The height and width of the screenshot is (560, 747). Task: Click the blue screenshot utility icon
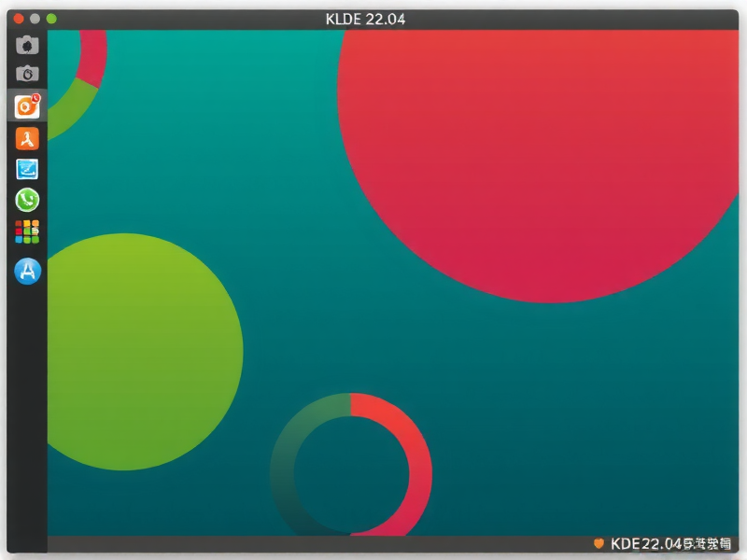[x=26, y=169]
